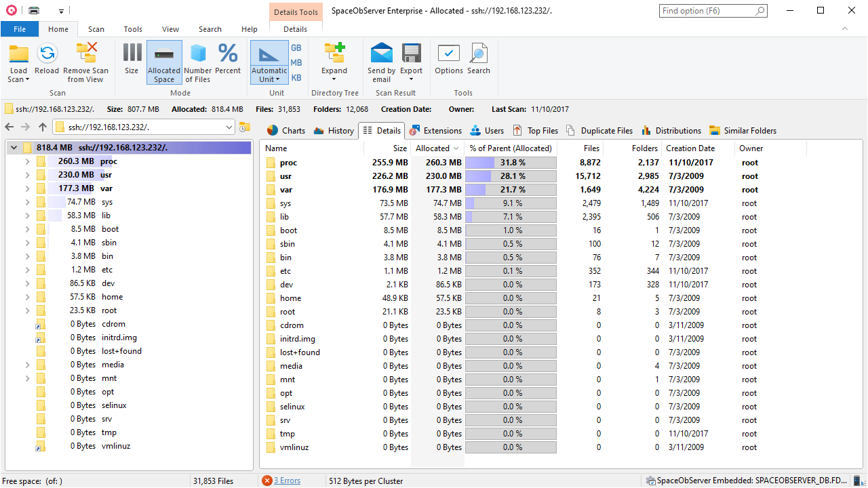Expand the var folder in tree
Viewport: 868px width, 488px height.
tap(27, 188)
